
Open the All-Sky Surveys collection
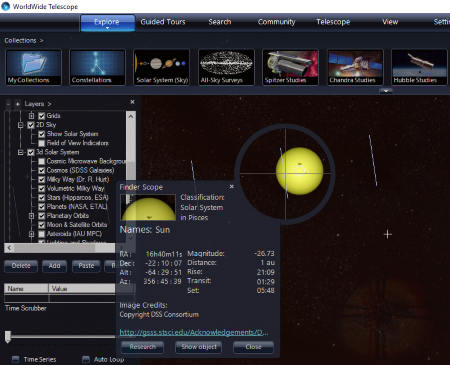click(x=226, y=67)
